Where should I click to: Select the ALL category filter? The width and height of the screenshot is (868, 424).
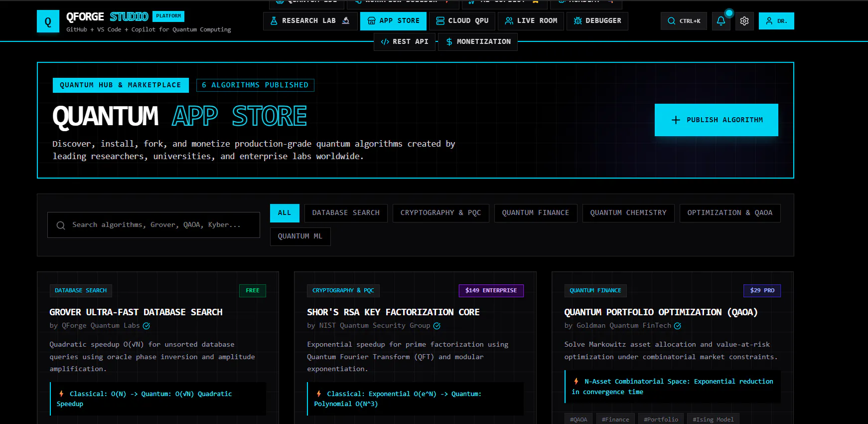285,213
